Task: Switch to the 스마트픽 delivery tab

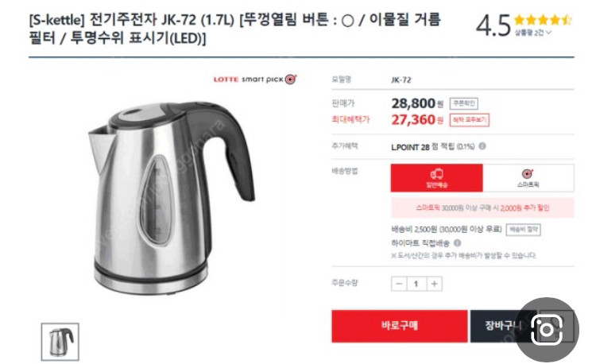Action: coord(528,178)
